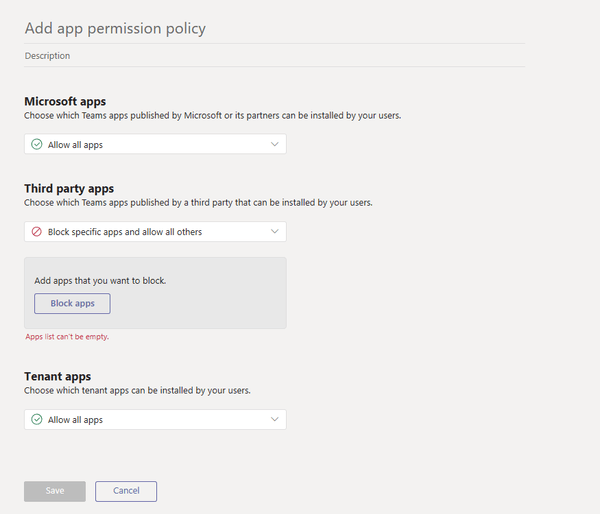600x514 pixels.
Task: Click the 'Apps list can't be empty' error message
Action: (67, 337)
